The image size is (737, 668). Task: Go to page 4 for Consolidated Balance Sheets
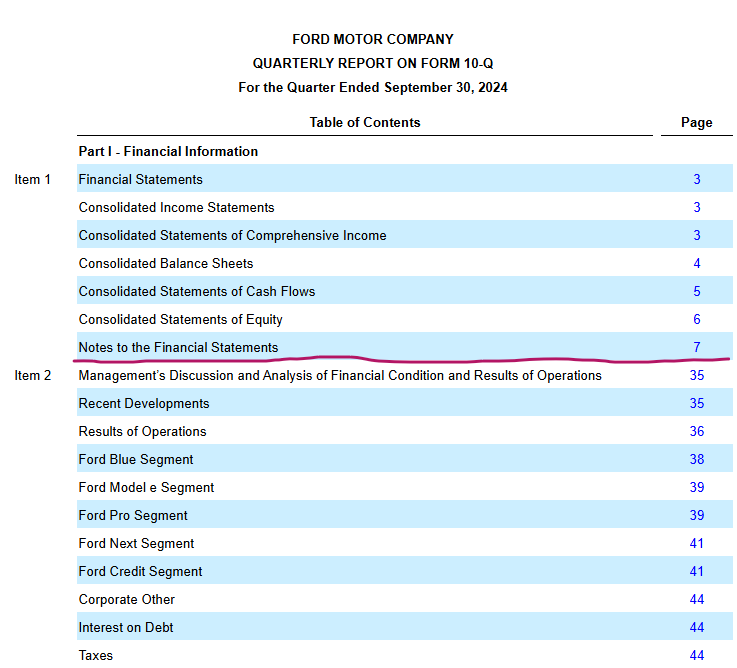click(x=697, y=263)
